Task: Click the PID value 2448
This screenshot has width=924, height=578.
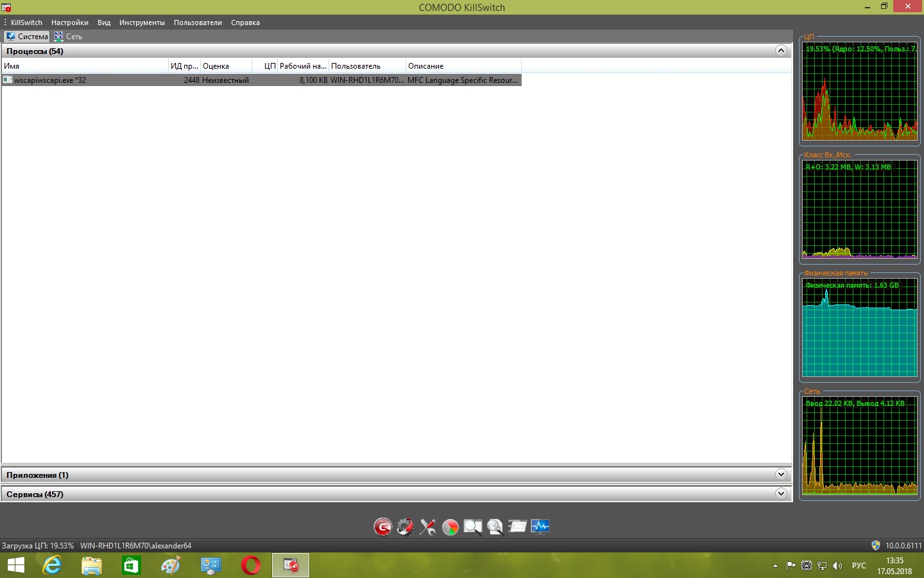Action: [x=191, y=80]
